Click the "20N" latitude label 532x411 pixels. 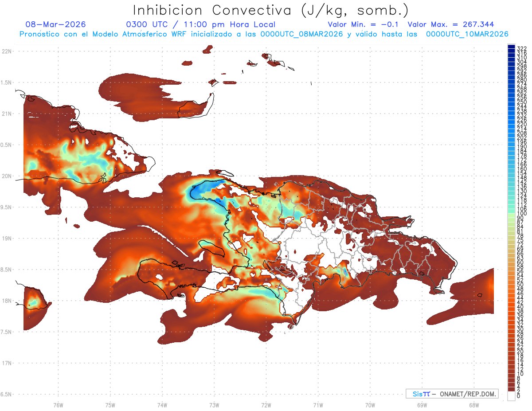(x=7, y=176)
